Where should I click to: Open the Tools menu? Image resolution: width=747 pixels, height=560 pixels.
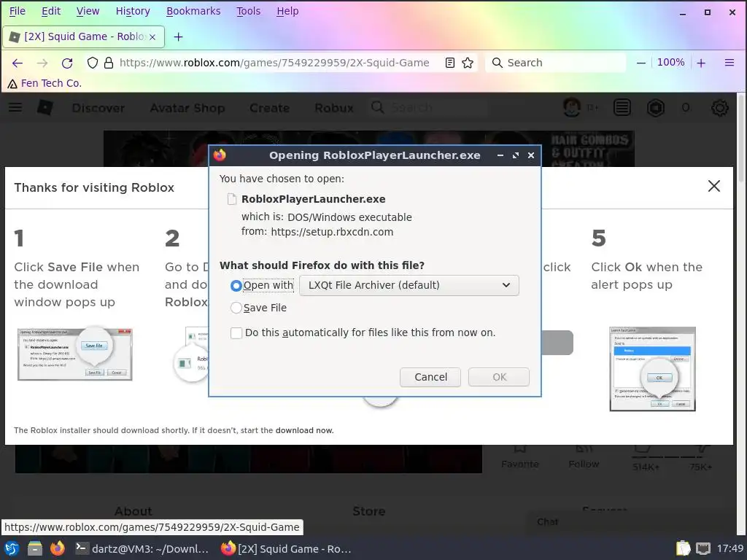[x=249, y=11]
